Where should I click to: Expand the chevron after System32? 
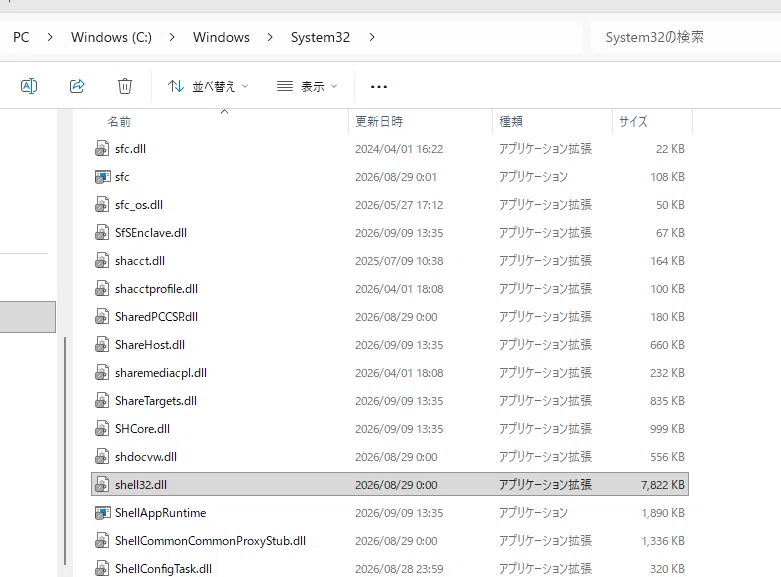click(372, 37)
